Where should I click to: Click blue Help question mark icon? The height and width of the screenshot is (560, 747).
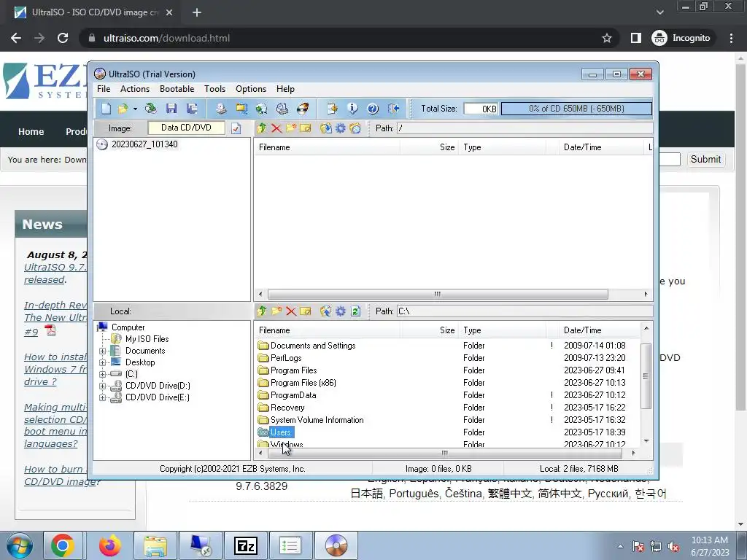tap(373, 109)
